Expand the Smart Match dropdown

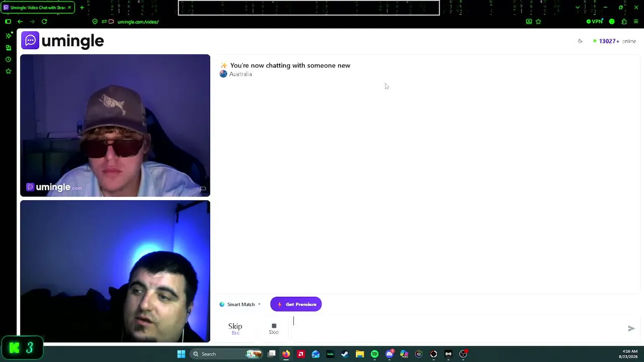240,304
